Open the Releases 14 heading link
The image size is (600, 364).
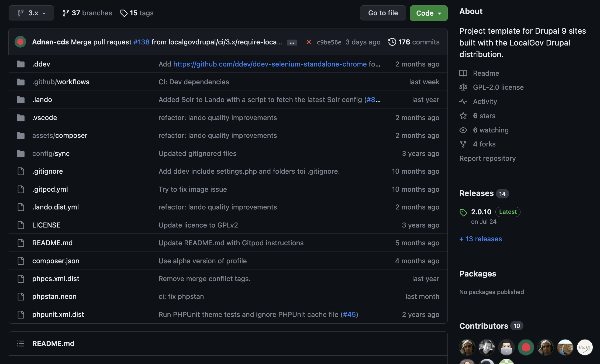coord(484,193)
